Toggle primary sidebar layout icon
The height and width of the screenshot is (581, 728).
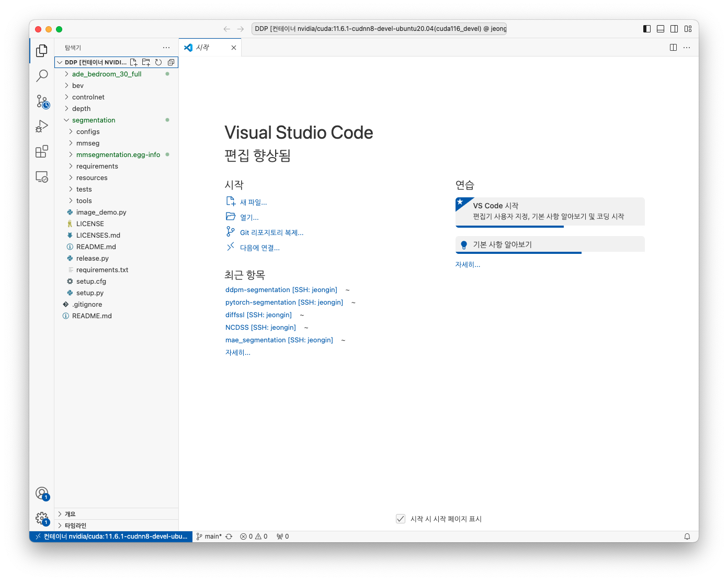(x=647, y=29)
